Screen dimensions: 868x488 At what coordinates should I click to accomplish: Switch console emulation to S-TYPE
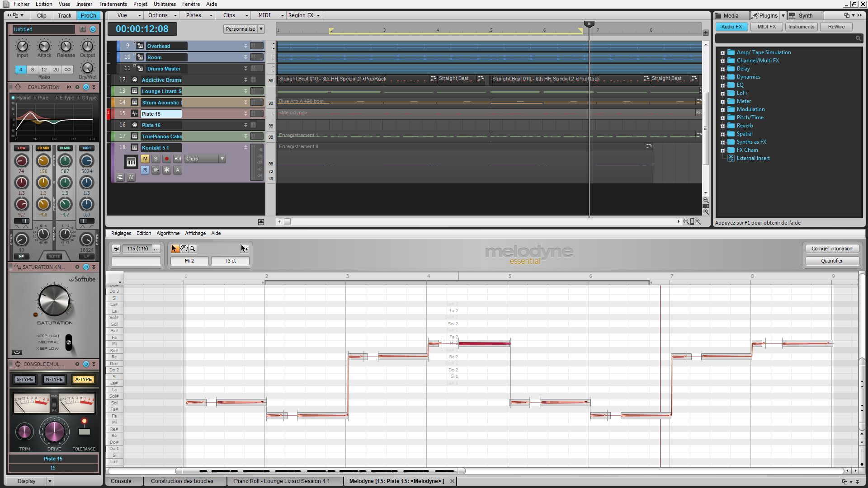point(24,380)
